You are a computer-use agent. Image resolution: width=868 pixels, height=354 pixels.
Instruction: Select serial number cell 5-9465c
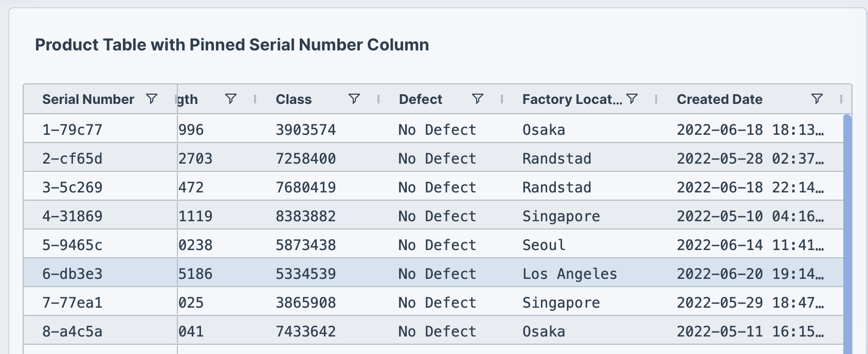[72, 245]
